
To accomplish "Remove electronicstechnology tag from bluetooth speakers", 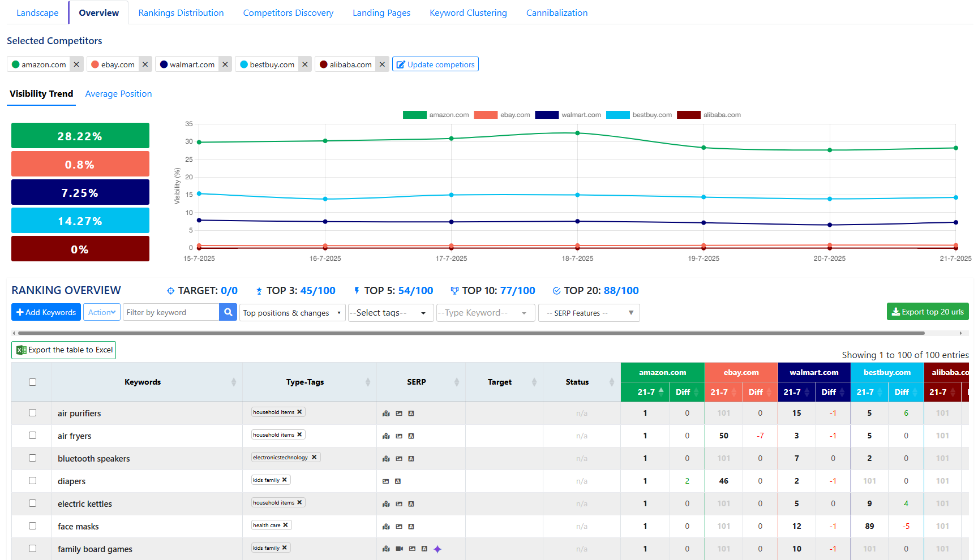I will point(314,457).
